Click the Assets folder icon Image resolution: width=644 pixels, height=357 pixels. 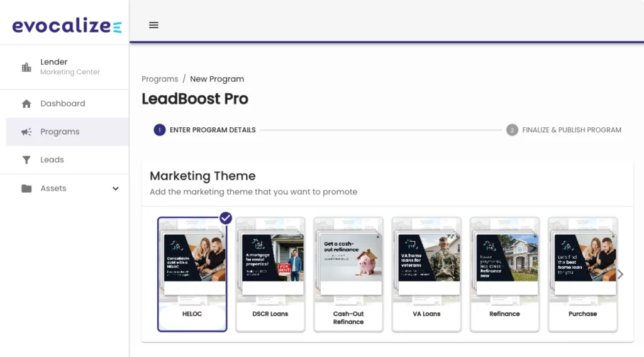26,188
